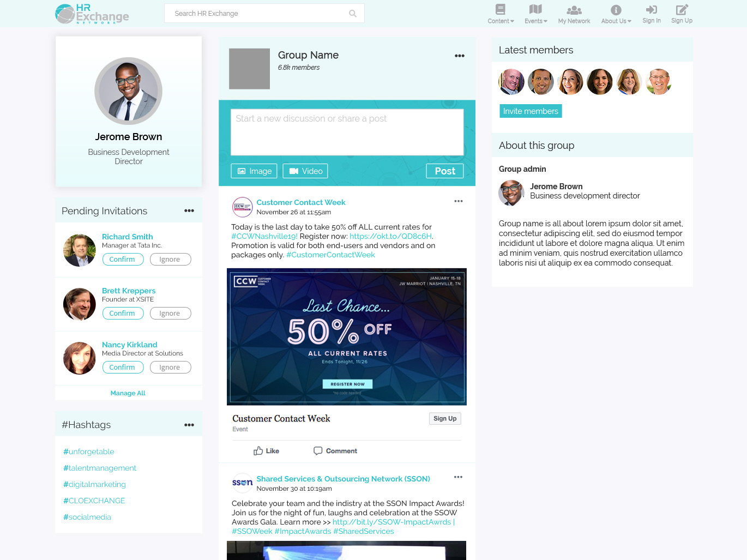Open Hashtags more options menu
Image resolution: width=747 pixels, height=560 pixels.
click(189, 425)
